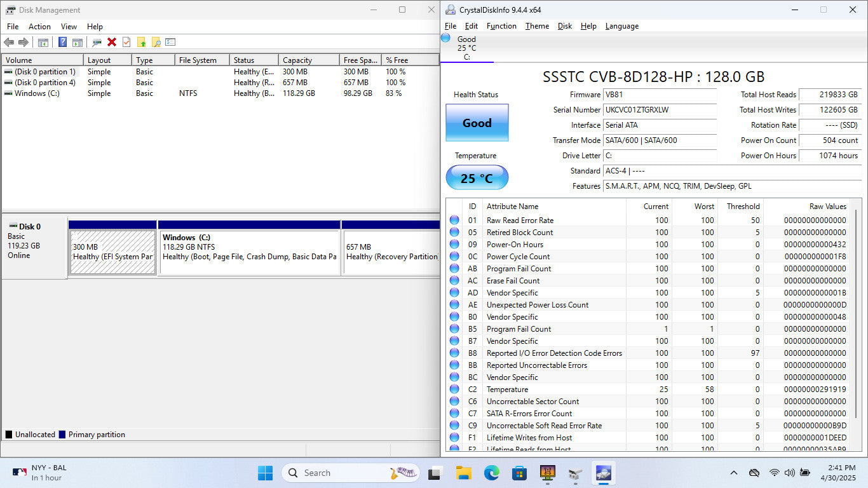Click the blue status circle for Uncorrectable Sector Count
The width and height of the screenshot is (868, 488).
point(454,401)
